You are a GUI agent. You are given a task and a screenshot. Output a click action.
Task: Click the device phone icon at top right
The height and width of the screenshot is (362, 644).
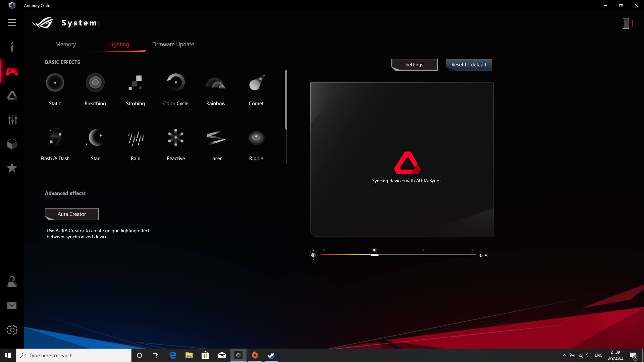click(626, 23)
